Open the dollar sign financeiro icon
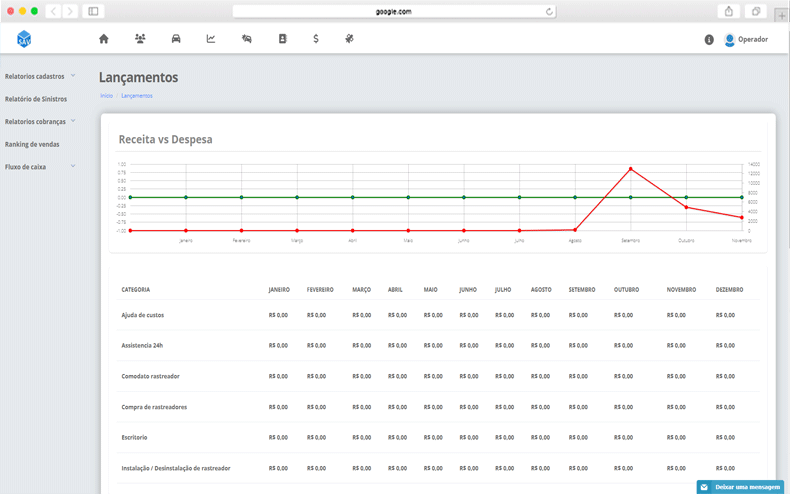The height and width of the screenshot is (494, 790). 316,39
